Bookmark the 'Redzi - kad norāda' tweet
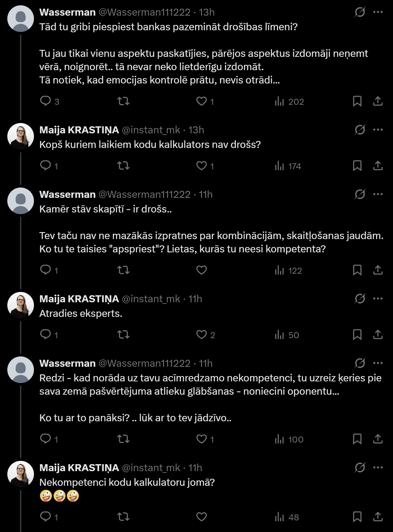393x532 pixels. pos(357,439)
